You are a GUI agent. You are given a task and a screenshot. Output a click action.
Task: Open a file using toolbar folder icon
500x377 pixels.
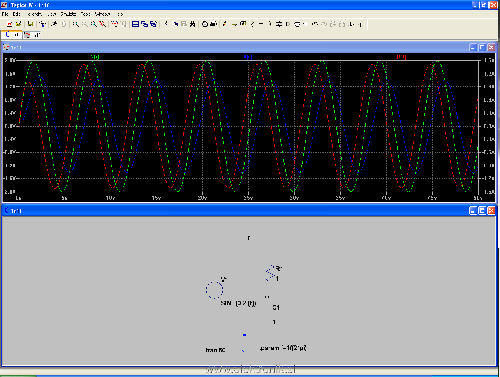coord(19,24)
